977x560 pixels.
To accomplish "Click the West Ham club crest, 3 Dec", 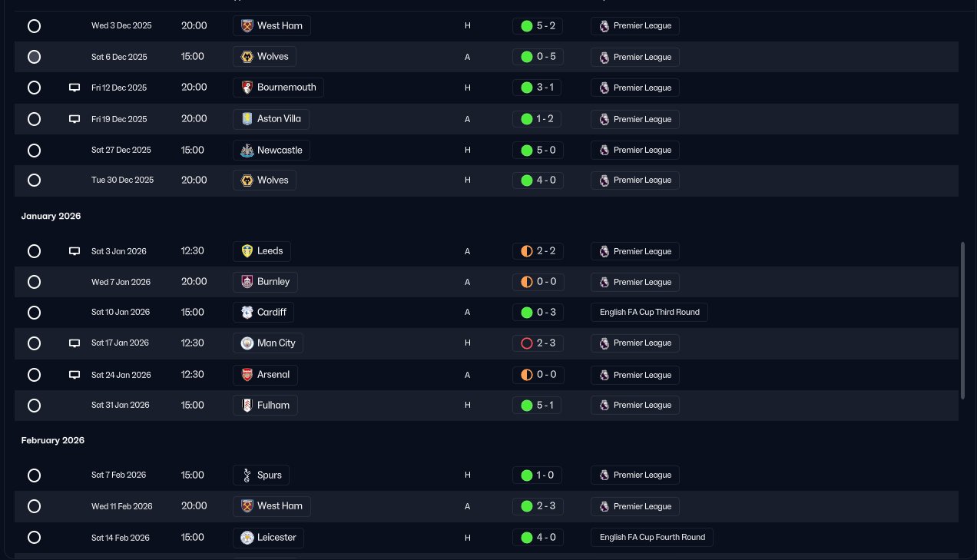I will coord(247,26).
